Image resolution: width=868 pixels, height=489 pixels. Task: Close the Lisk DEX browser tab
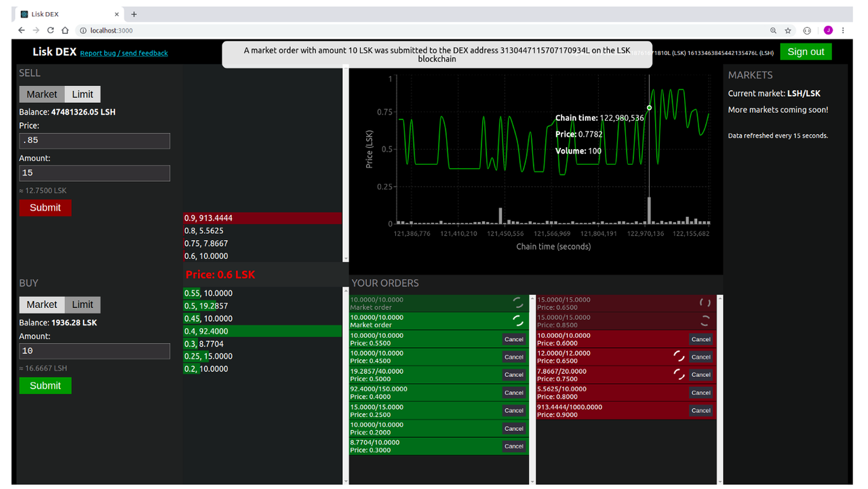pyautogui.click(x=117, y=14)
